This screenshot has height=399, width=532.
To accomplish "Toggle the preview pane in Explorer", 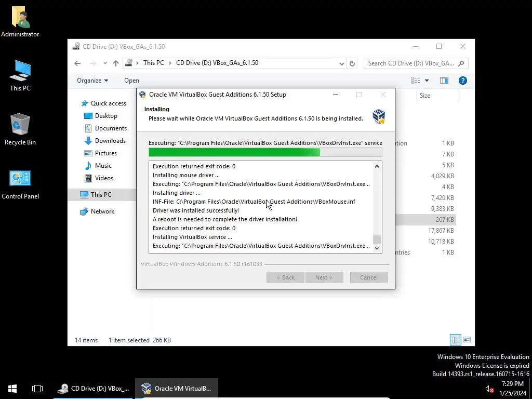I will 444,81.
